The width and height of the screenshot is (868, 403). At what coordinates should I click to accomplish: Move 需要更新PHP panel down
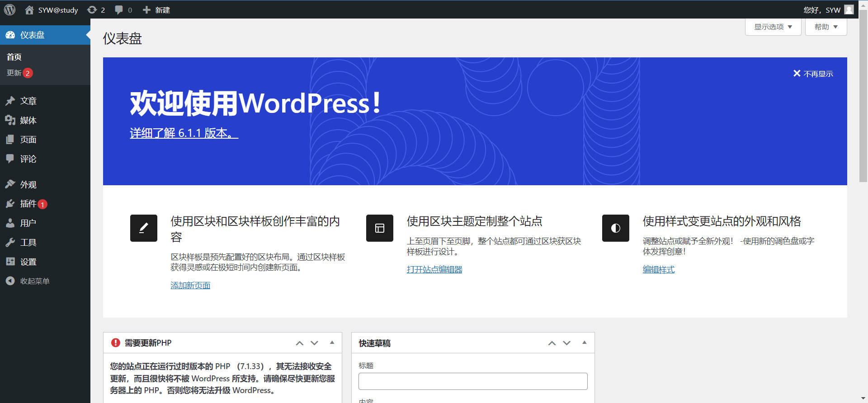point(314,343)
